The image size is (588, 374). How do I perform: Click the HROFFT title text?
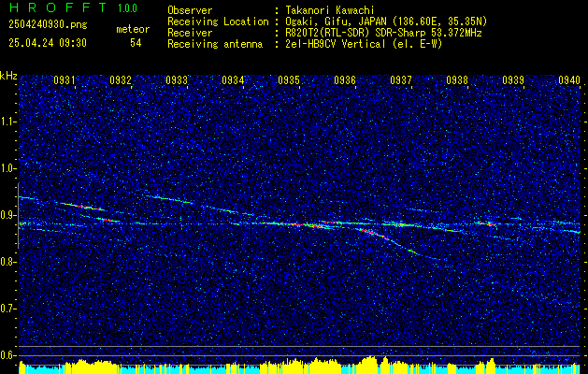(58, 7)
